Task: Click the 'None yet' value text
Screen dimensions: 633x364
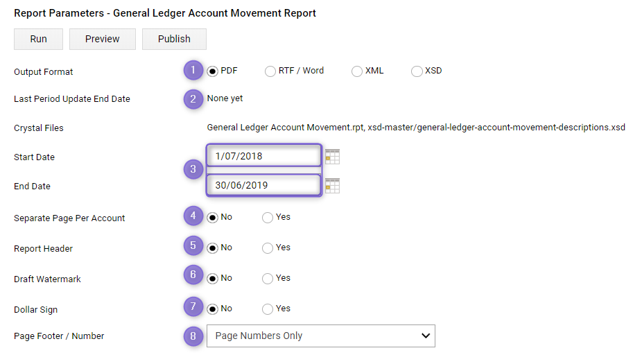Action: point(225,98)
